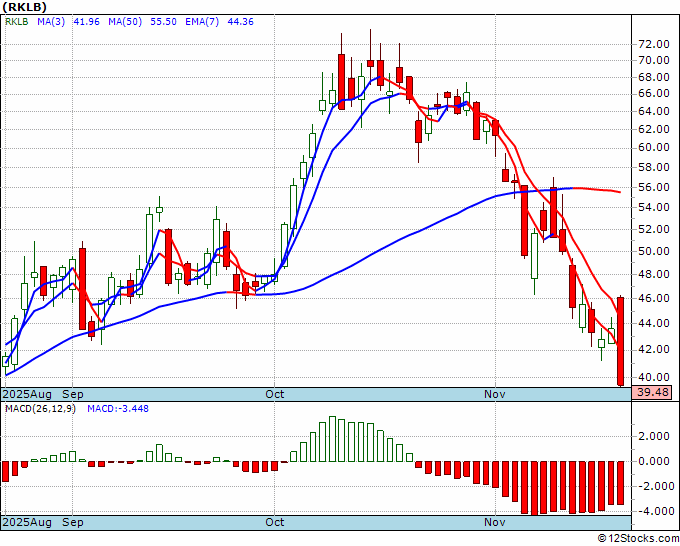Click the 56.00 price axis label

(654, 187)
